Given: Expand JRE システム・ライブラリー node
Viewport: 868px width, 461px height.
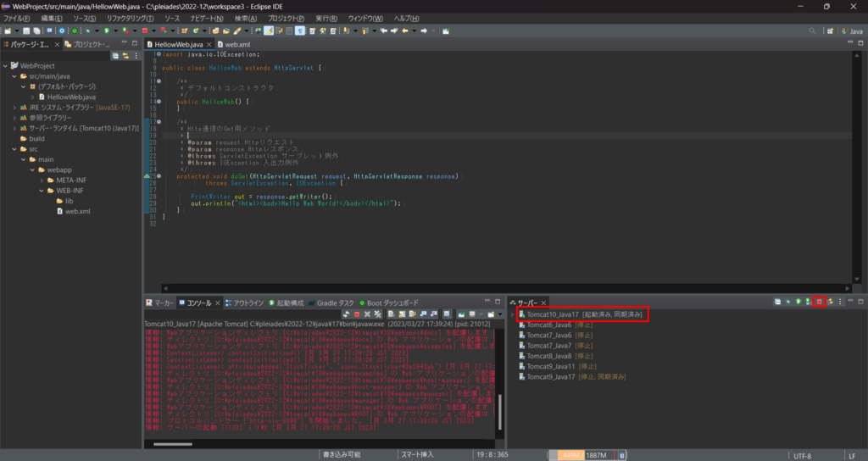Looking at the screenshot, I should click(14, 108).
